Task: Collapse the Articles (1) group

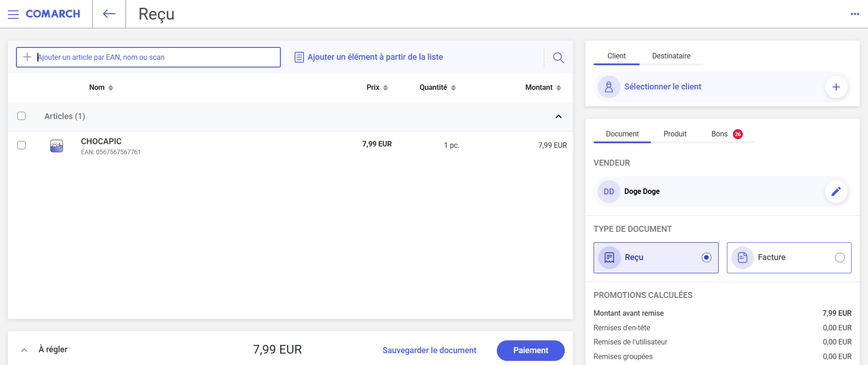Action: pos(558,117)
